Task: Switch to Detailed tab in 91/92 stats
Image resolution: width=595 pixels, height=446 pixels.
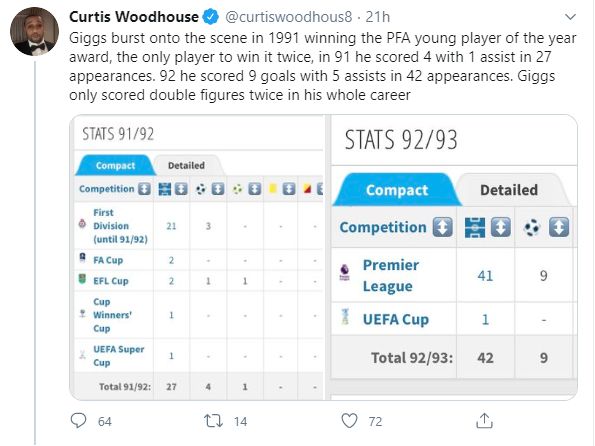Action: [x=186, y=165]
